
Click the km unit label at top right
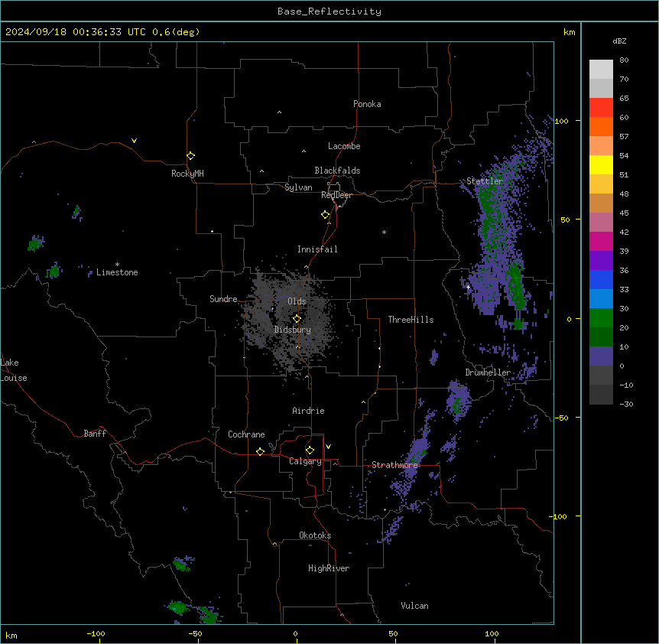point(569,32)
